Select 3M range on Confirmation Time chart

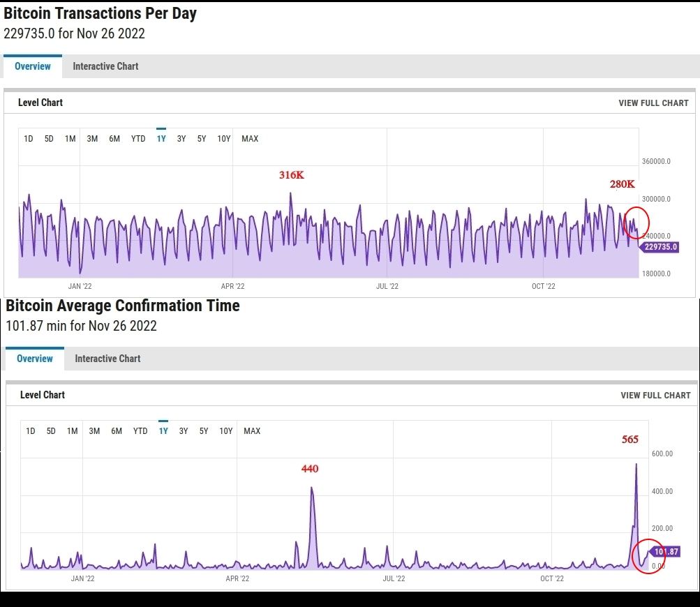(94, 431)
